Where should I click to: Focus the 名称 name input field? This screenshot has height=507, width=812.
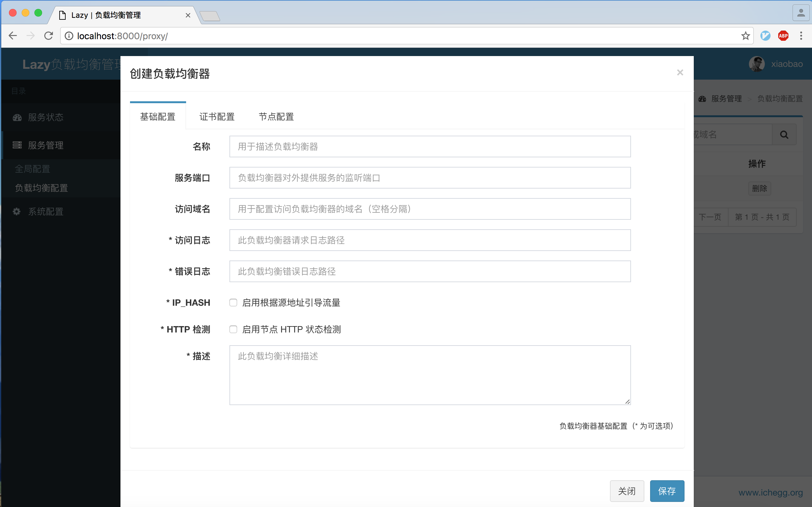pyautogui.click(x=430, y=146)
